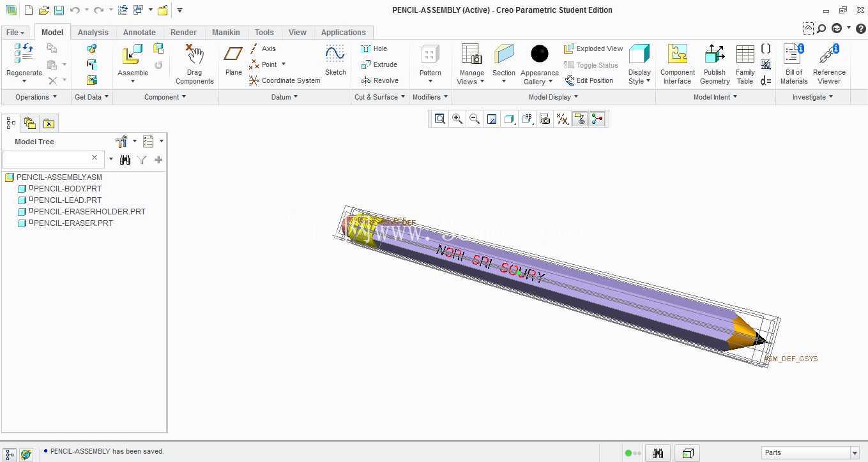
Task: Create a new file from quick access toolbar
Action: coord(29,10)
